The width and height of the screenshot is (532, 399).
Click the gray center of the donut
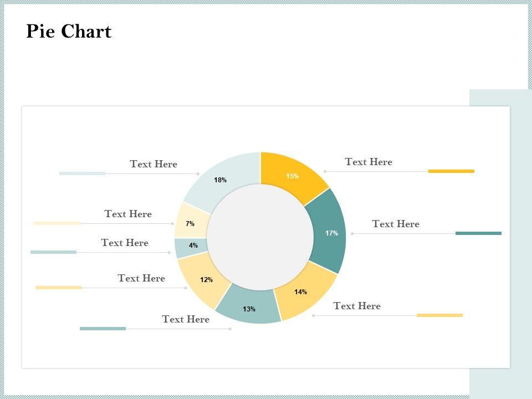260,237
